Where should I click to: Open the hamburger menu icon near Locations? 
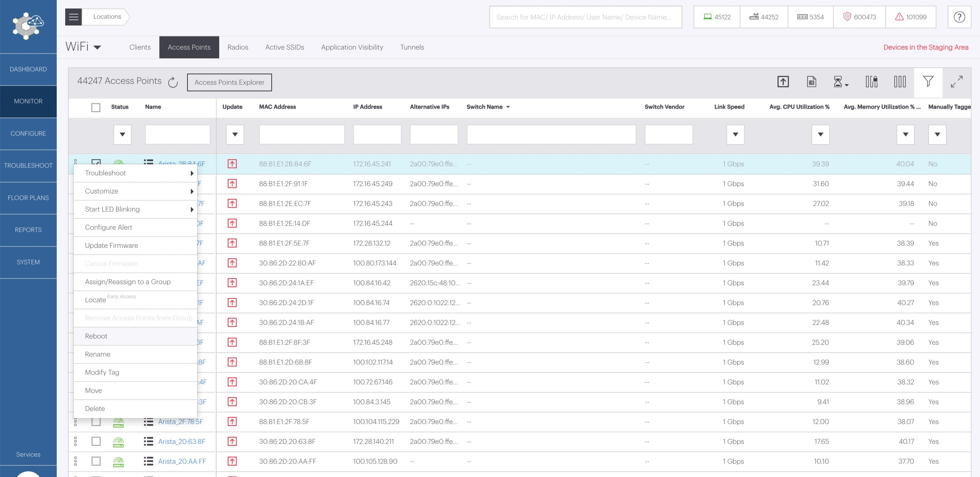pyautogui.click(x=74, y=17)
